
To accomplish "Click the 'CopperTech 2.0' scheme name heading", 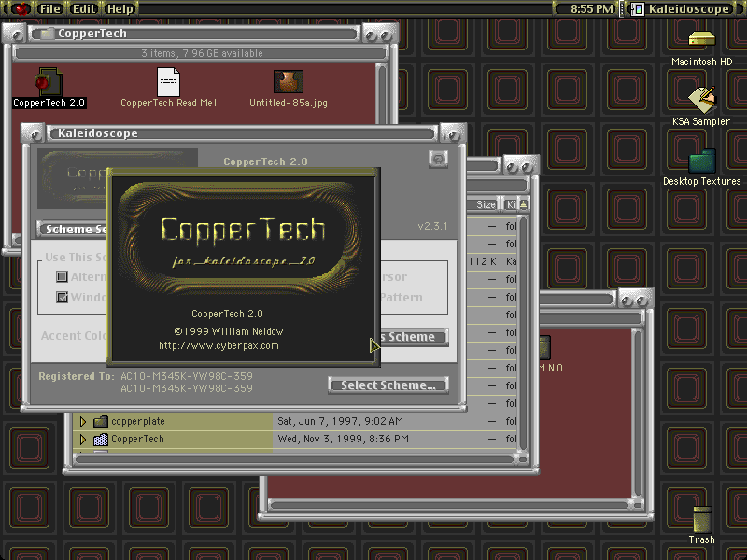I will 265,161.
